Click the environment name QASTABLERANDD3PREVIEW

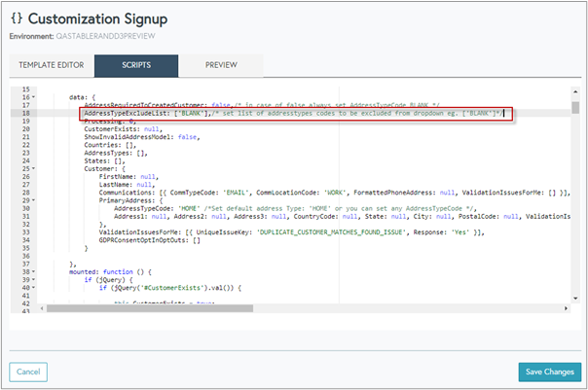click(105, 36)
